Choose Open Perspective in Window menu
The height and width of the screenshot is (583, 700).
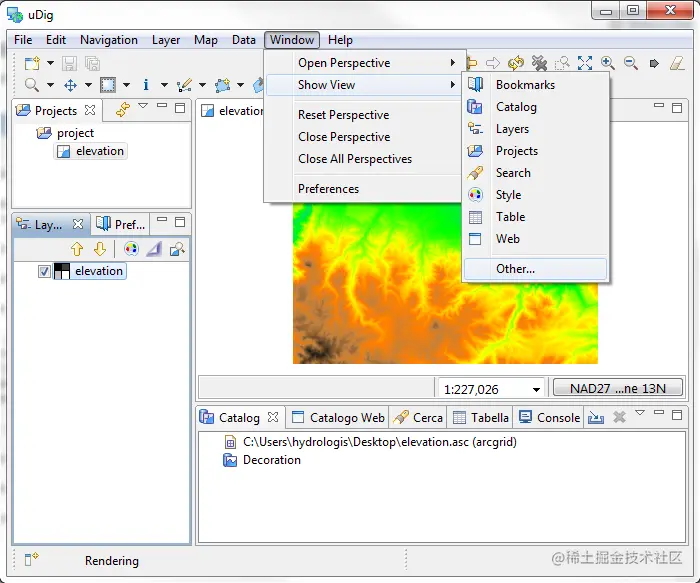tap(364, 63)
